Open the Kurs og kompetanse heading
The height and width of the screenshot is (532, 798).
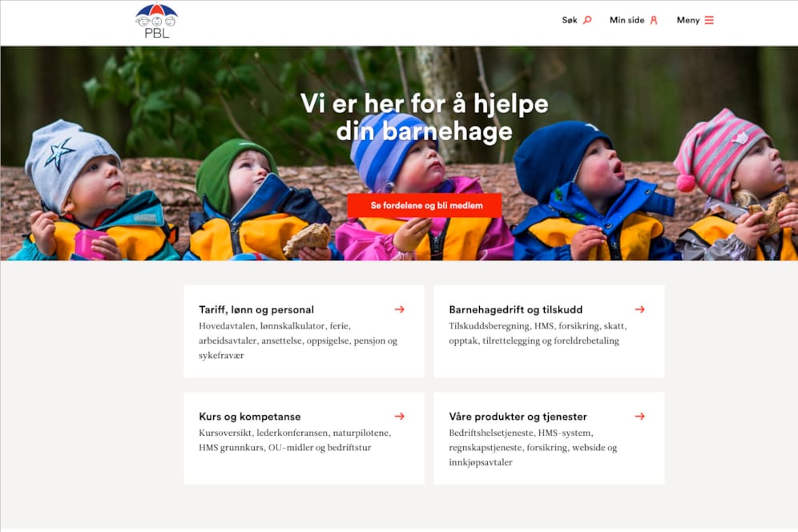tap(250, 417)
